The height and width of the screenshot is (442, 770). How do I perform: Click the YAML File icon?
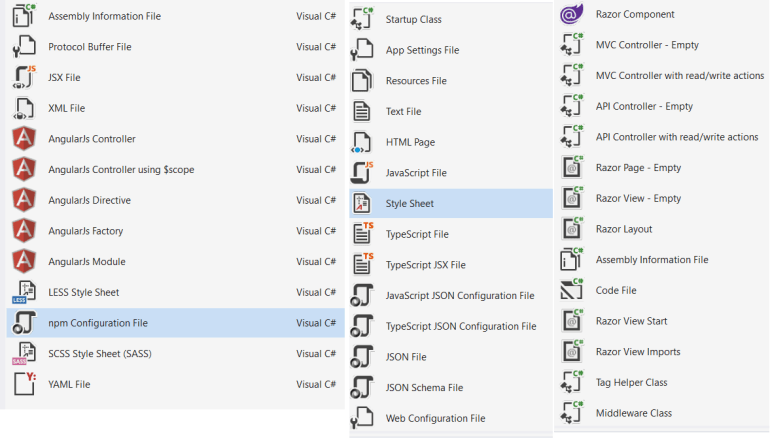[25, 384]
